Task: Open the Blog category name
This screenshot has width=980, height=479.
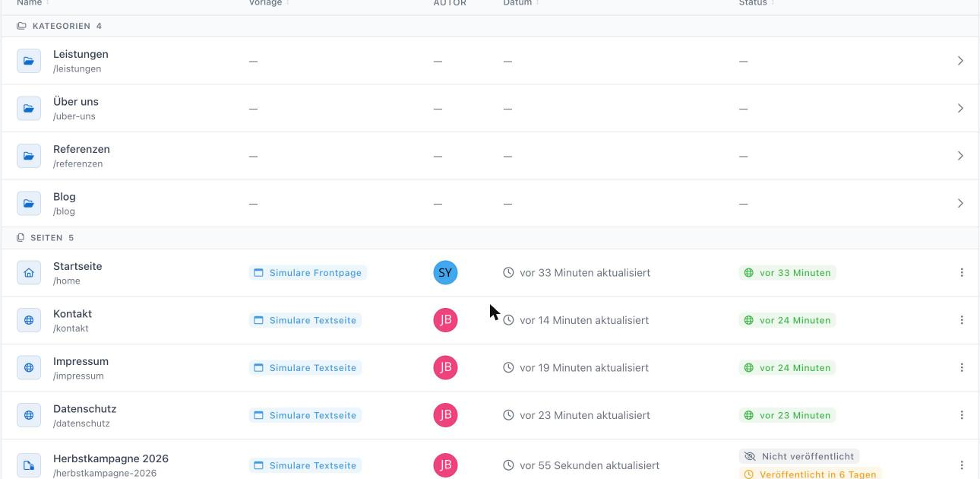Action: coord(65,196)
